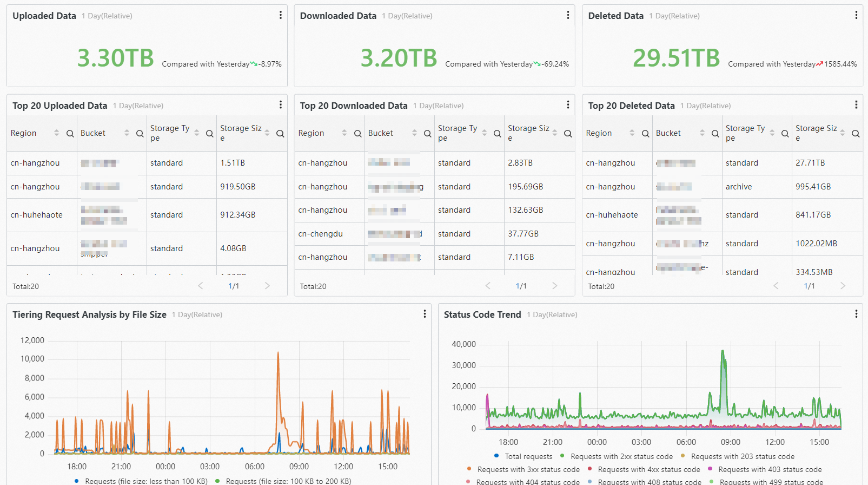Sort Bucket column in Top 20 Downloaded table
The height and width of the screenshot is (485, 868).
pos(414,133)
